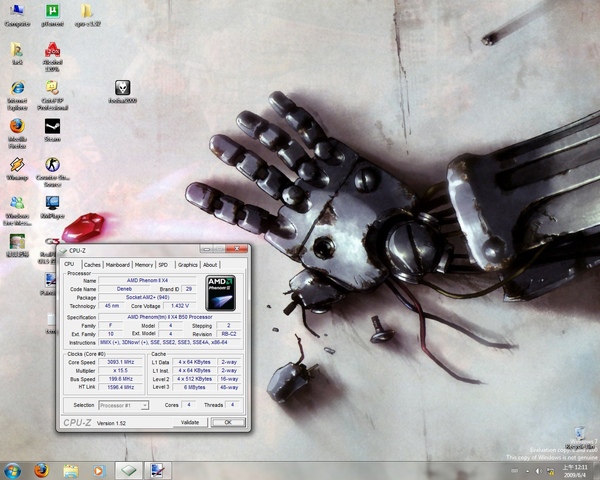Open the yellow folder icon beside µTorrent

[88, 15]
